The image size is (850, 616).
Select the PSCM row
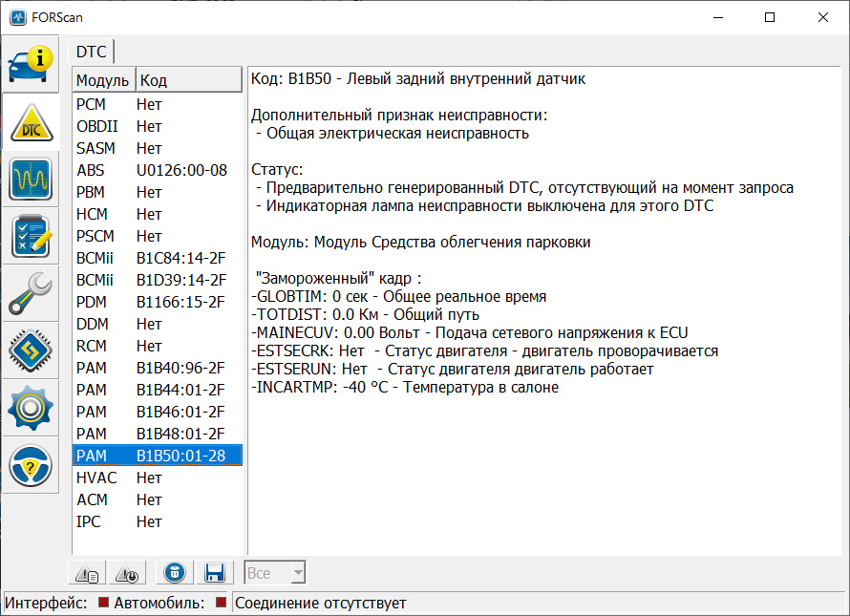158,236
